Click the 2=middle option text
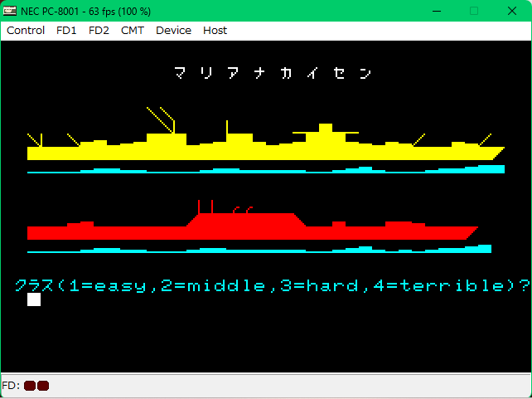Viewport: 532px width, 399px height. (213, 286)
